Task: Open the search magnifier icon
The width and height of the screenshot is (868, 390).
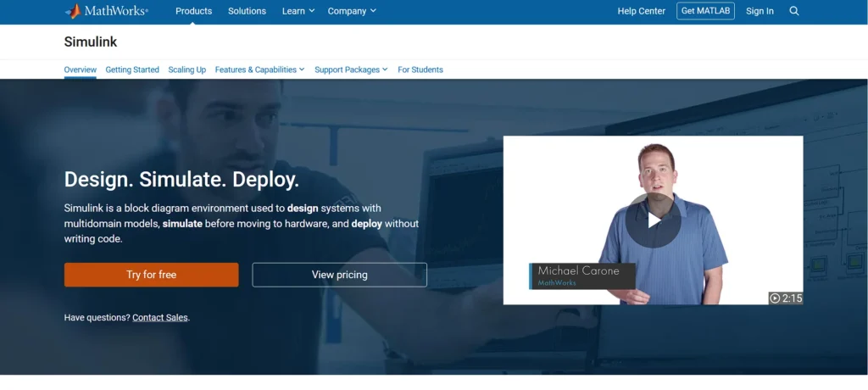Action: [794, 11]
